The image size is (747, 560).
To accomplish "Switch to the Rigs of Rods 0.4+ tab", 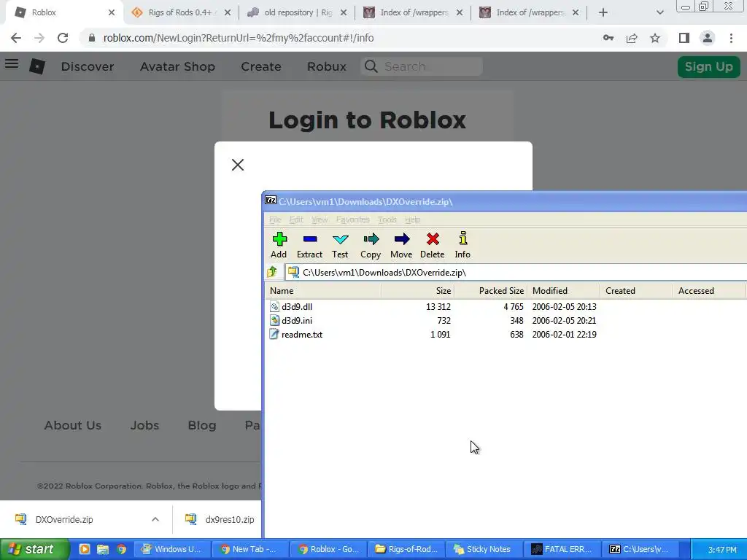I will pos(181,12).
